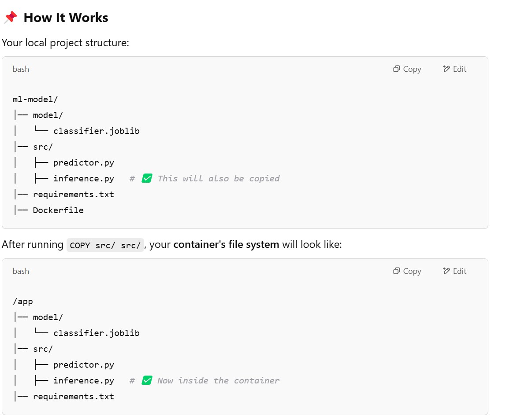
Task: Click the pencil edit icon in the first code block
Action: [x=446, y=69]
